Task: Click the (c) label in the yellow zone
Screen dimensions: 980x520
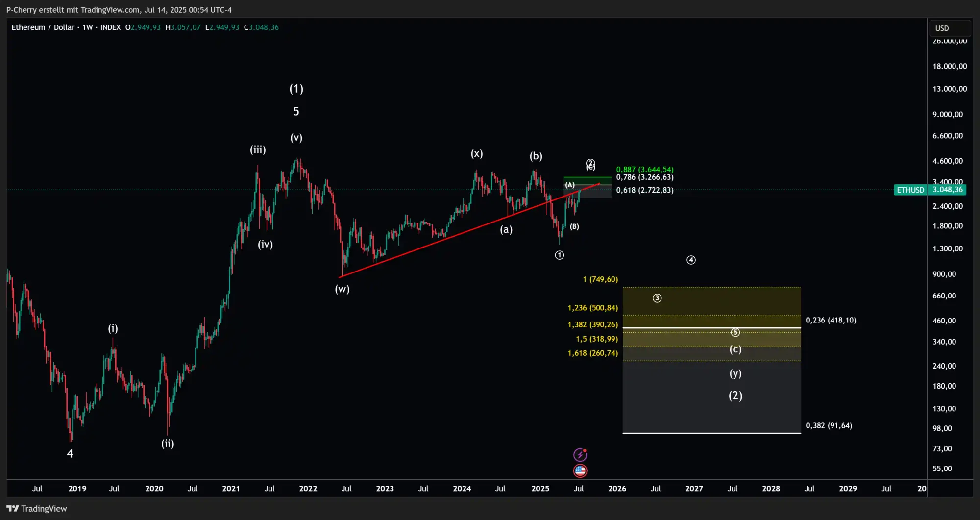Action: point(735,349)
